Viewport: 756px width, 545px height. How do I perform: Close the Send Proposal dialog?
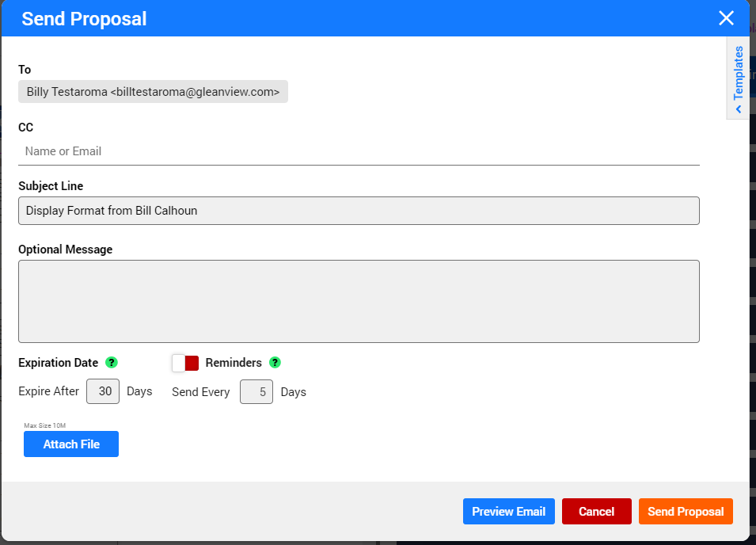coord(726,18)
